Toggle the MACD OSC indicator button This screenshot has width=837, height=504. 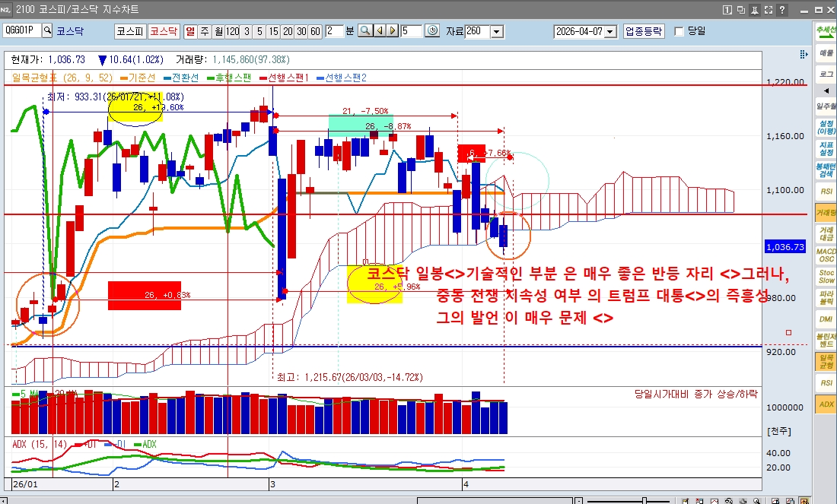(x=826, y=255)
